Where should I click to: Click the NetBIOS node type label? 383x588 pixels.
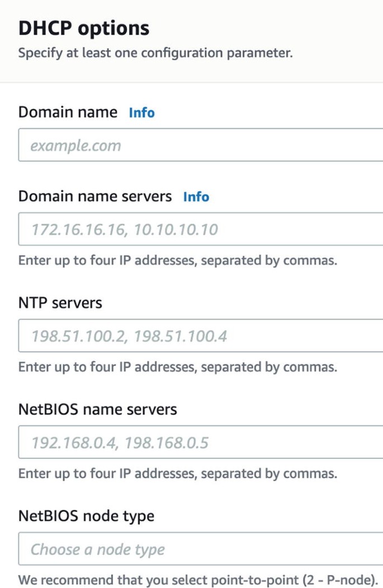pyautogui.click(x=86, y=516)
